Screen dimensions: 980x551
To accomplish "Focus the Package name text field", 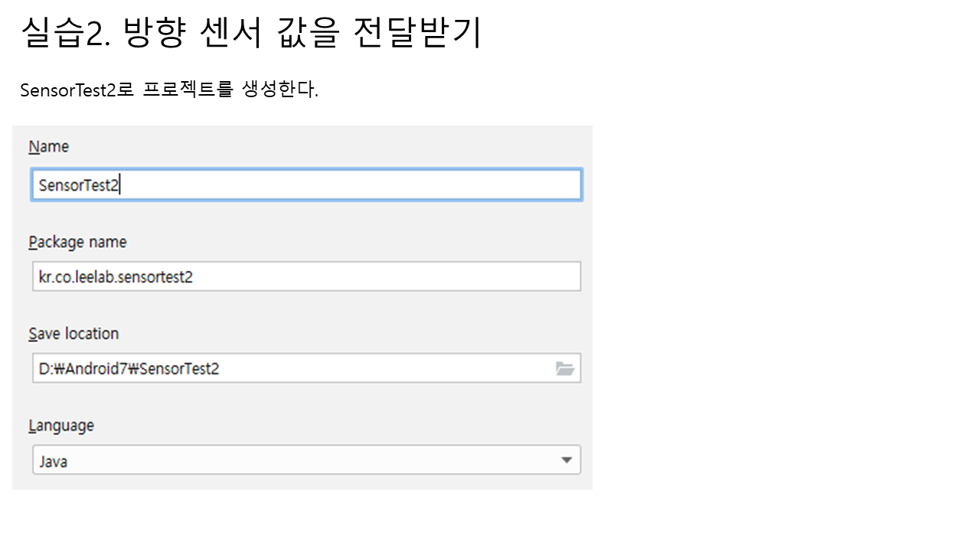I will pyautogui.click(x=306, y=277).
